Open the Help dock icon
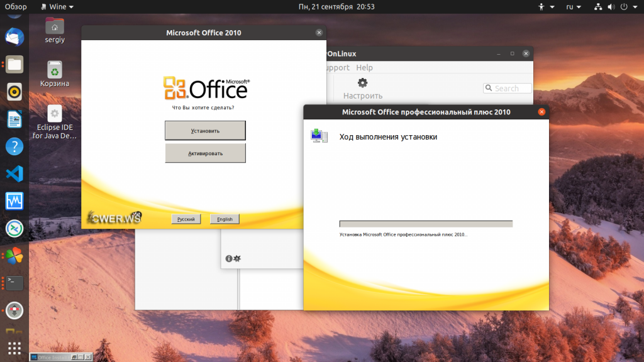This screenshot has height=362, width=644. [14, 146]
